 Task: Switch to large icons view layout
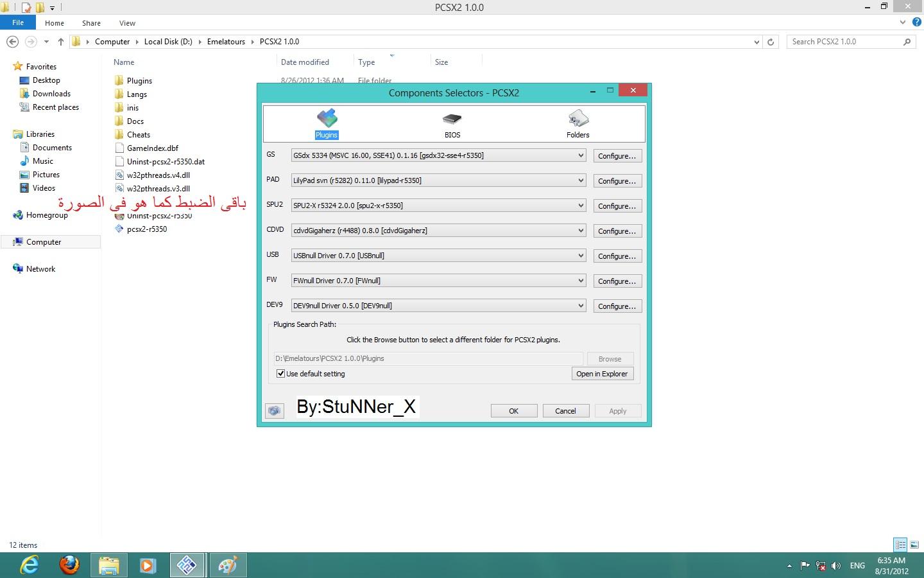914,545
